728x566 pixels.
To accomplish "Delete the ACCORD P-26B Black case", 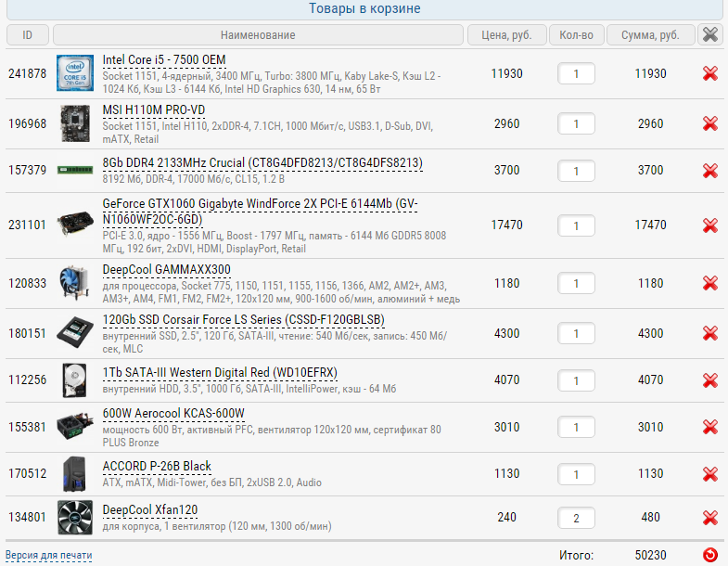I will (x=709, y=474).
